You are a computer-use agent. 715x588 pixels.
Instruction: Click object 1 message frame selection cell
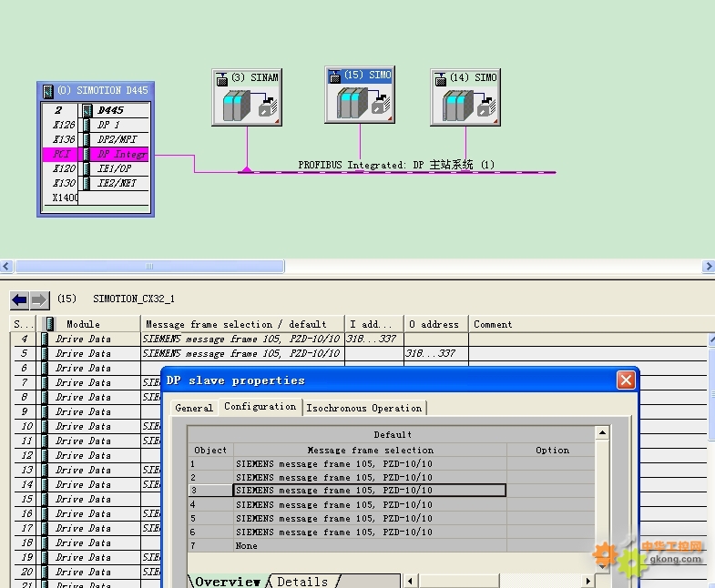tap(370, 464)
